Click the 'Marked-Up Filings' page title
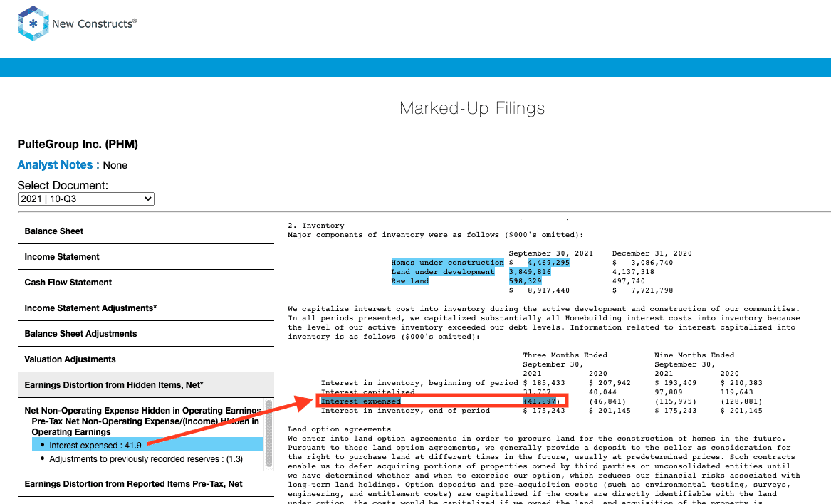Image resolution: width=831 pixels, height=504 pixels. [472, 108]
